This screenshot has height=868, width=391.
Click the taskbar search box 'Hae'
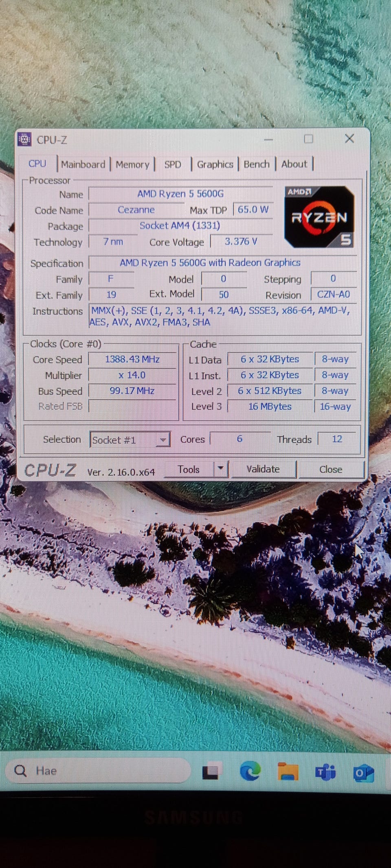pos(98,771)
